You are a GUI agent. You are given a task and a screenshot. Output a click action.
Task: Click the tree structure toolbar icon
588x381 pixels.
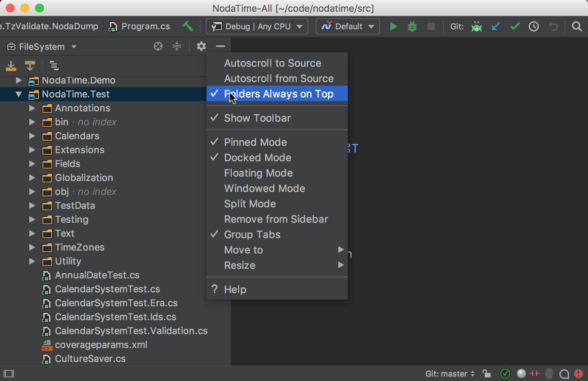(54, 66)
